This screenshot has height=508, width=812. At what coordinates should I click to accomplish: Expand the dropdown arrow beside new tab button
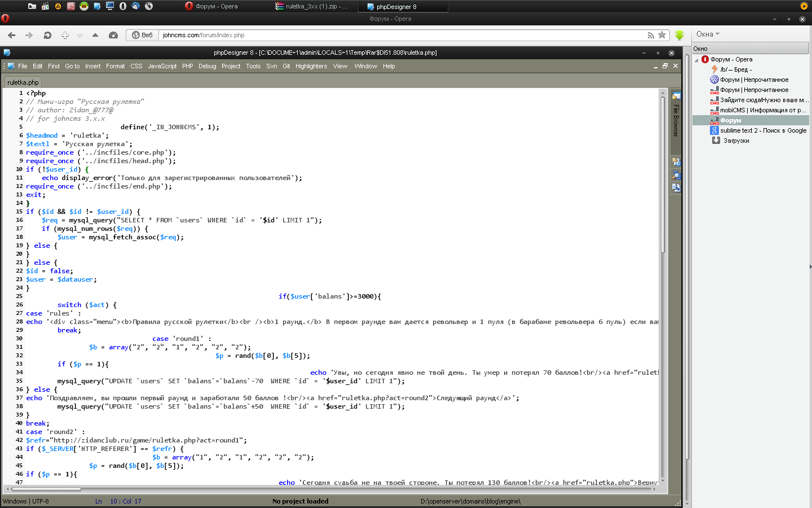[x=80, y=35]
